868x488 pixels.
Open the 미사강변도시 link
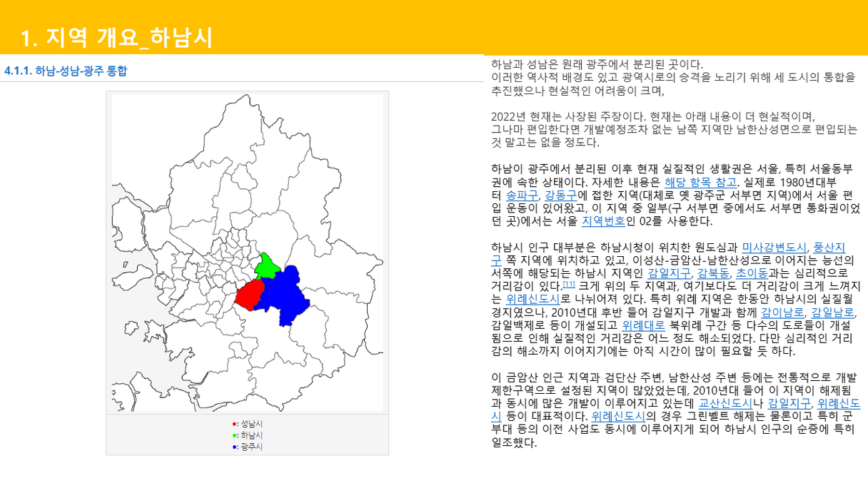click(x=774, y=248)
